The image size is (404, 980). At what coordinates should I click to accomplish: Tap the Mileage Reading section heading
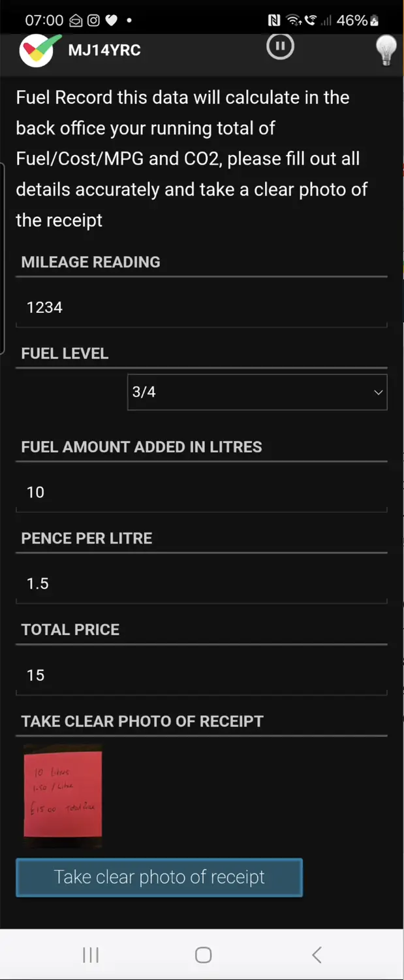click(91, 262)
